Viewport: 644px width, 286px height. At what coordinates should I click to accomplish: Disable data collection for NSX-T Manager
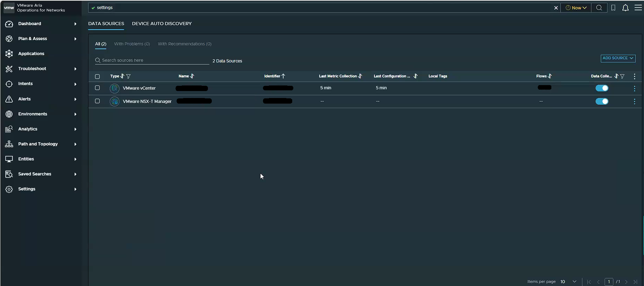point(602,101)
